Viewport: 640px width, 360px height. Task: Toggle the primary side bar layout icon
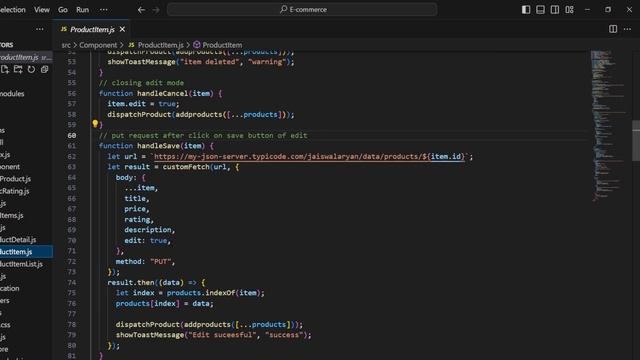point(526,9)
